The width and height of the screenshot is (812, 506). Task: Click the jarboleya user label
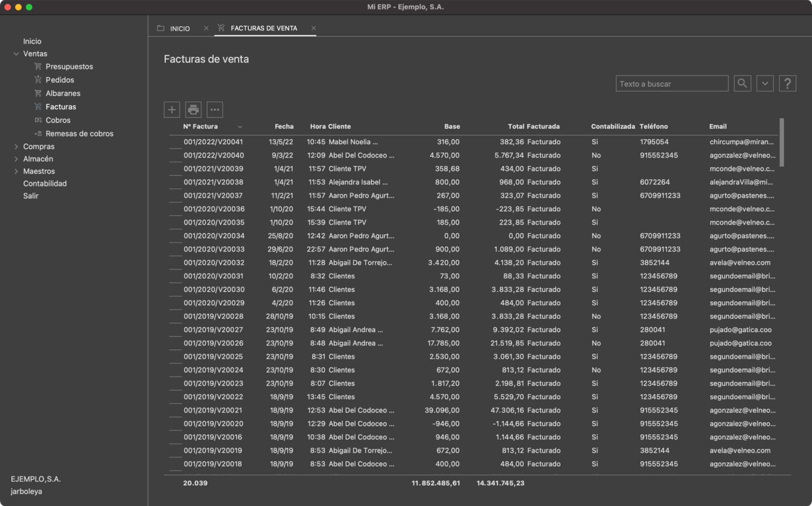[x=26, y=491]
